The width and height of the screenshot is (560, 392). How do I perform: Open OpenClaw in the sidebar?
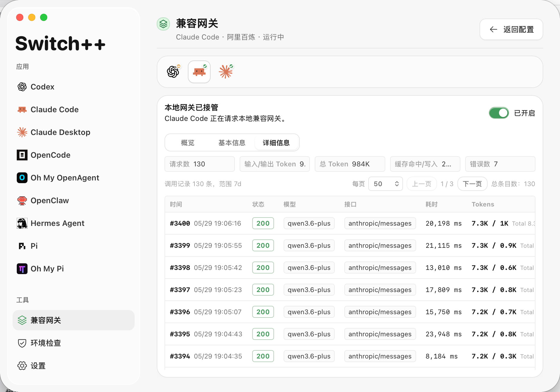click(x=73, y=200)
